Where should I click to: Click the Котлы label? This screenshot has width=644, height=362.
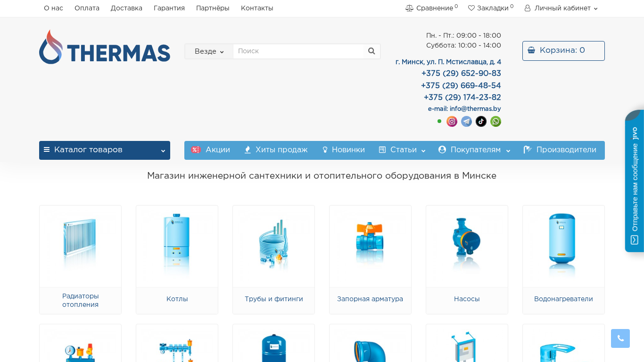click(x=177, y=299)
